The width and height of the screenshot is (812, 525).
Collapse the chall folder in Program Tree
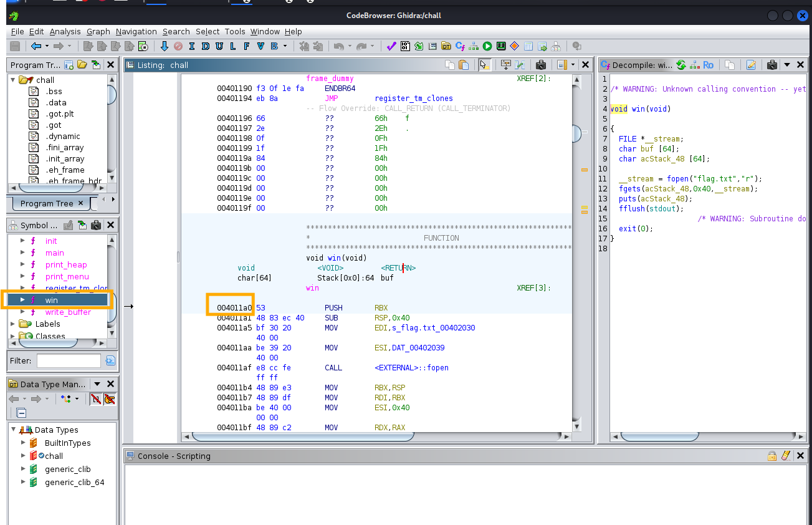12,80
